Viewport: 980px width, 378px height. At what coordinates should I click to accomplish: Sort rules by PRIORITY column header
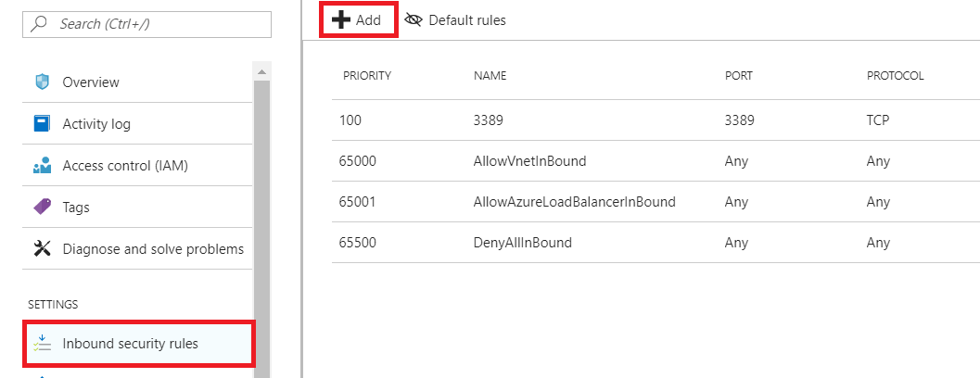coord(367,76)
